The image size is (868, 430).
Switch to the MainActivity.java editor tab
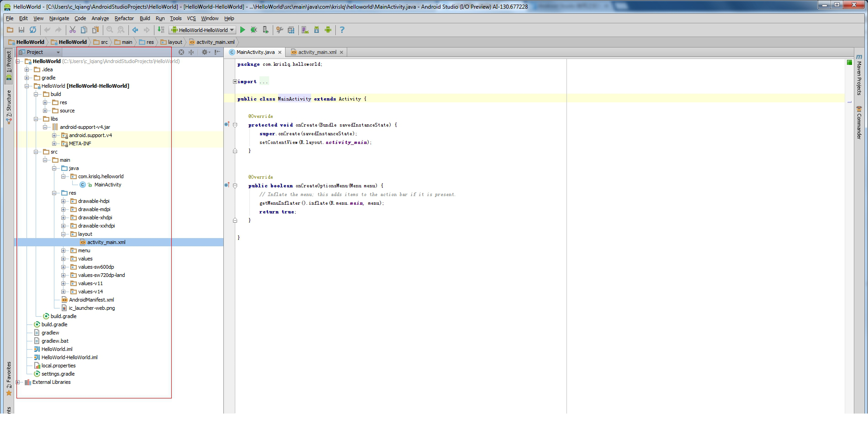point(255,52)
